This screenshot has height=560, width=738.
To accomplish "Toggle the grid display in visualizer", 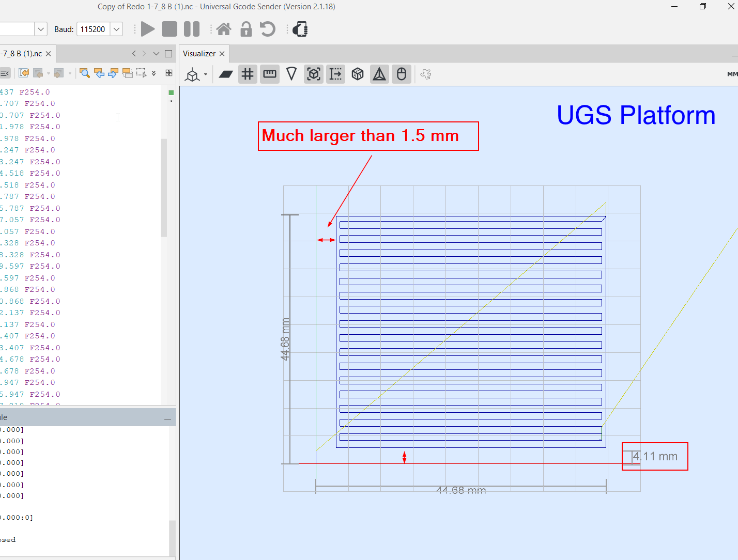I will click(248, 74).
